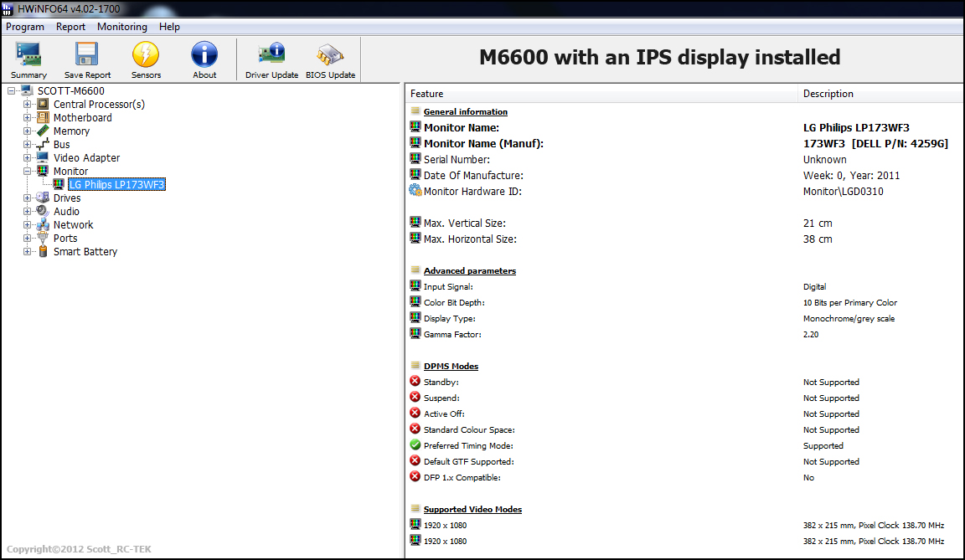This screenshot has height=560, width=965.
Task: Expand the Video Adapter node
Action: 27,158
